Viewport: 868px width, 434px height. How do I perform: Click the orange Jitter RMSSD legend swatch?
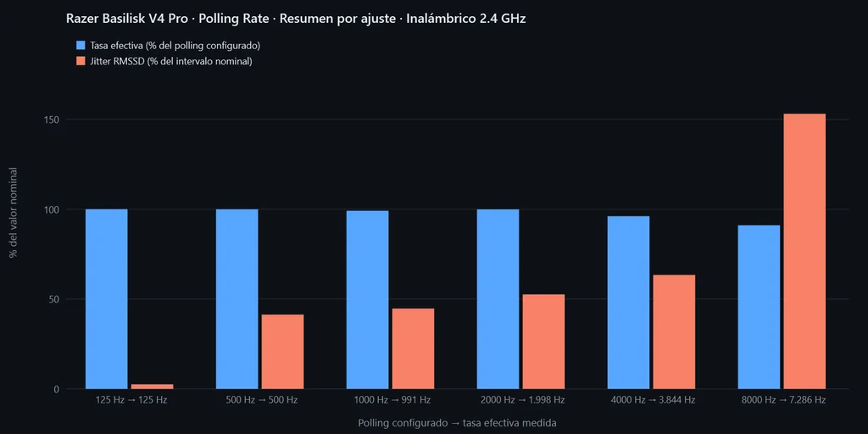(x=81, y=61)
